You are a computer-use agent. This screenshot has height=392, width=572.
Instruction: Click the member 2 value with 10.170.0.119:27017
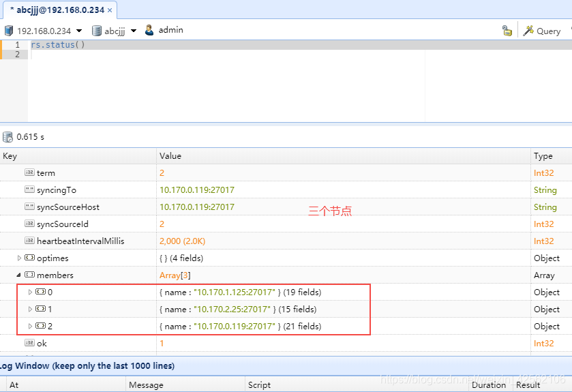coord(241,327)
